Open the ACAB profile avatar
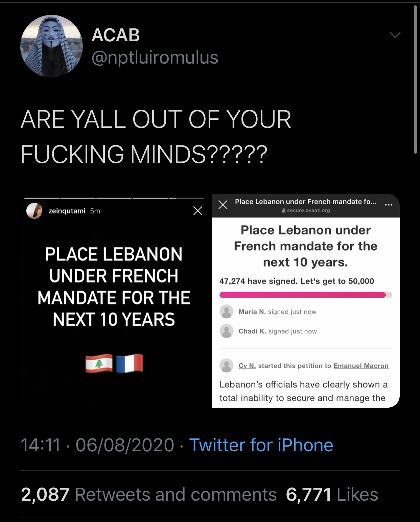Image resolution: width=420 pixels, height=522 pixels. tap(51, 46)
